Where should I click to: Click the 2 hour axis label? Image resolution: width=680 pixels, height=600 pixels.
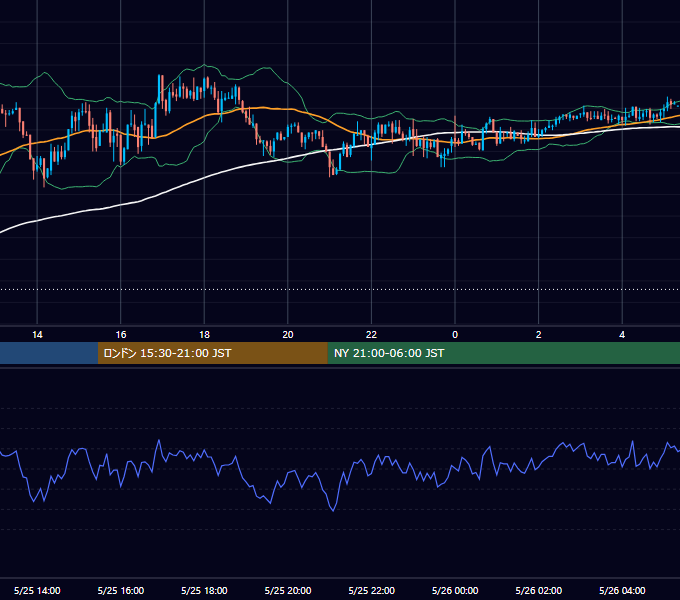(539, 335)
